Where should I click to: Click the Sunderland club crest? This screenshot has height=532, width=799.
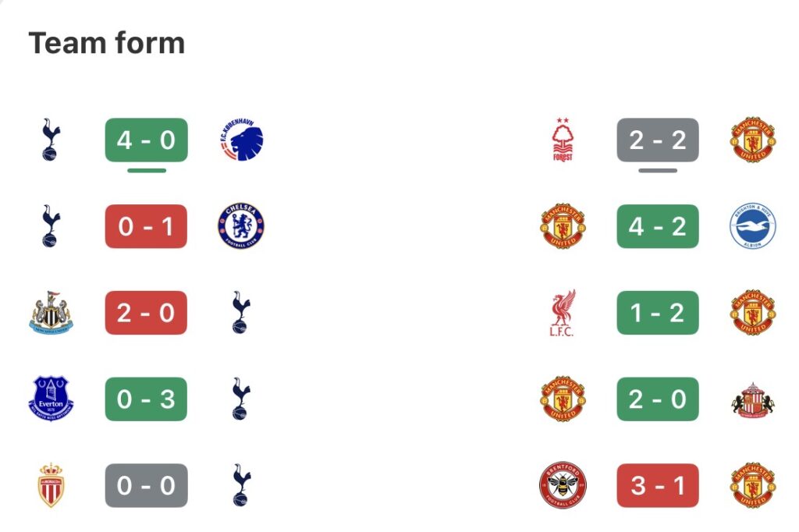click(753, 399)
